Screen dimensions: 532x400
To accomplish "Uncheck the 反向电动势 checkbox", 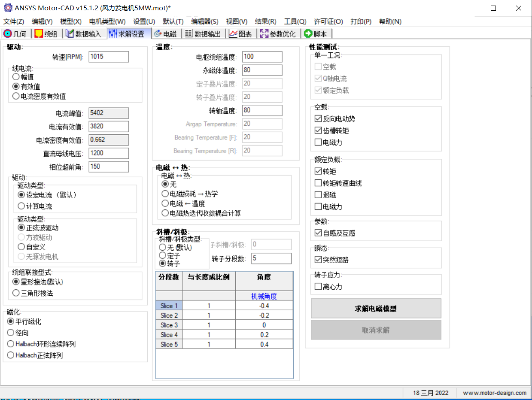I will coord(318,118).
